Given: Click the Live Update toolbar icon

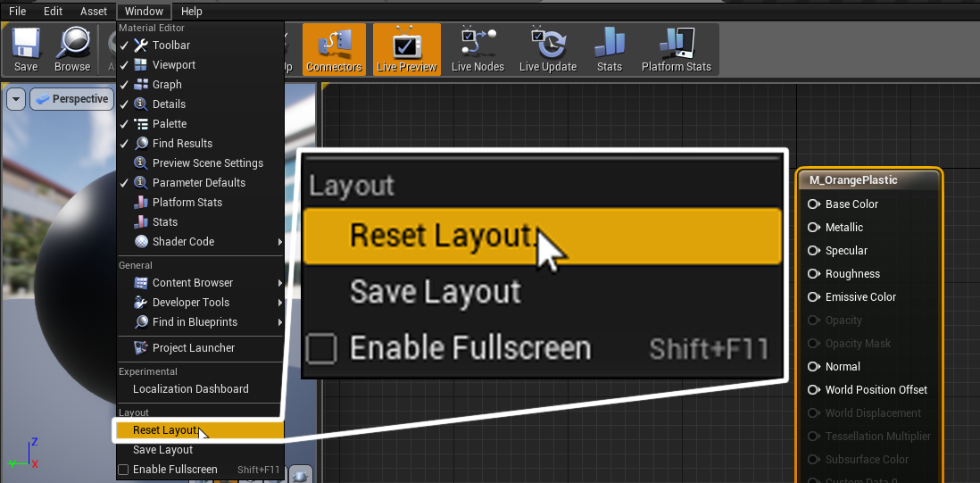Looking at the screenshot, I should [x=547, y=50].
